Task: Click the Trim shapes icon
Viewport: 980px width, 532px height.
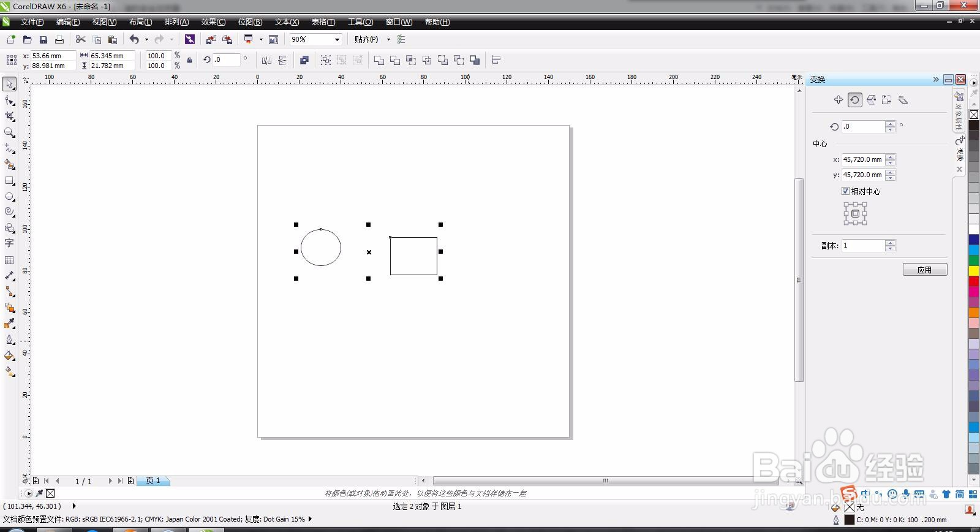Action: tap(395, 60)
